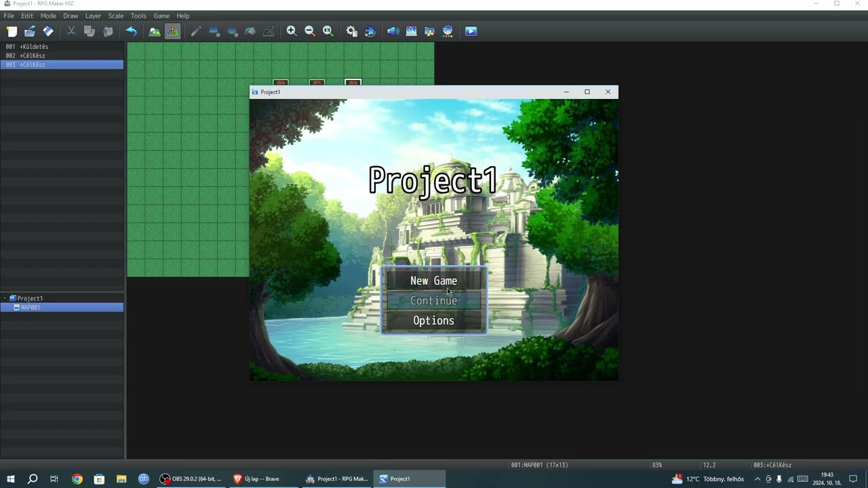Open the Windows Start menu
Viewport: 868px width, 488px height.
(11, 479)
